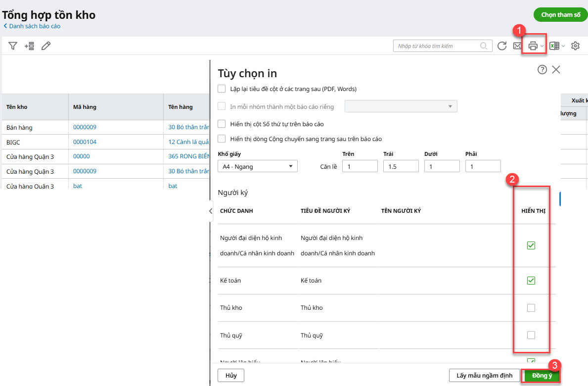The width and height of the screenshot is (588, 386).
Task: Click the printer icon
Action: point(533,46)
